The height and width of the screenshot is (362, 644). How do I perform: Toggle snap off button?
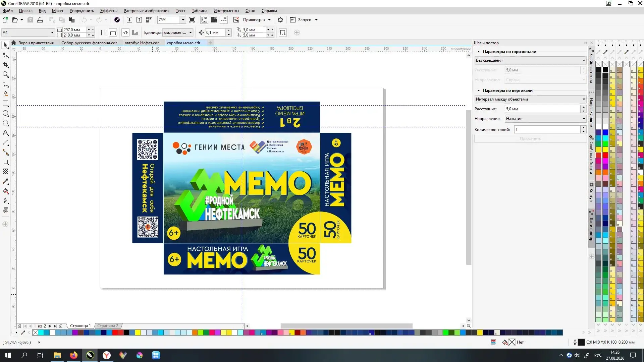tap(236, 20)
